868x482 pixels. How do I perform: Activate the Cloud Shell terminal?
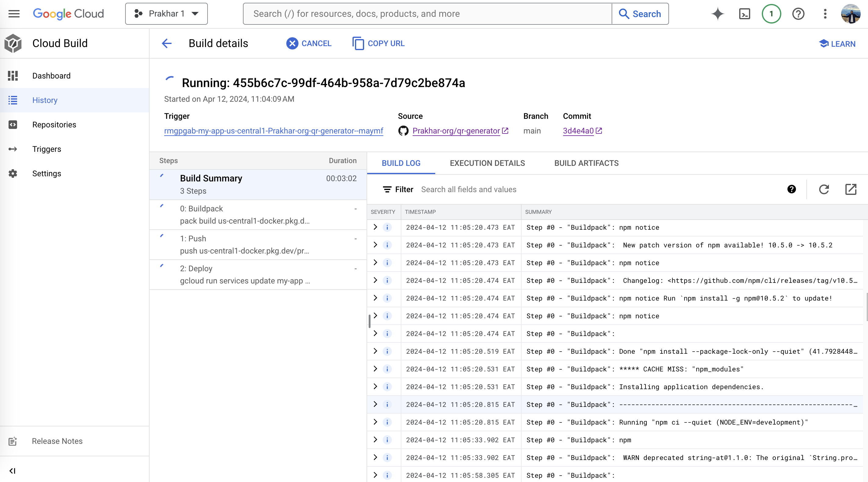click(x=744, y=14)
